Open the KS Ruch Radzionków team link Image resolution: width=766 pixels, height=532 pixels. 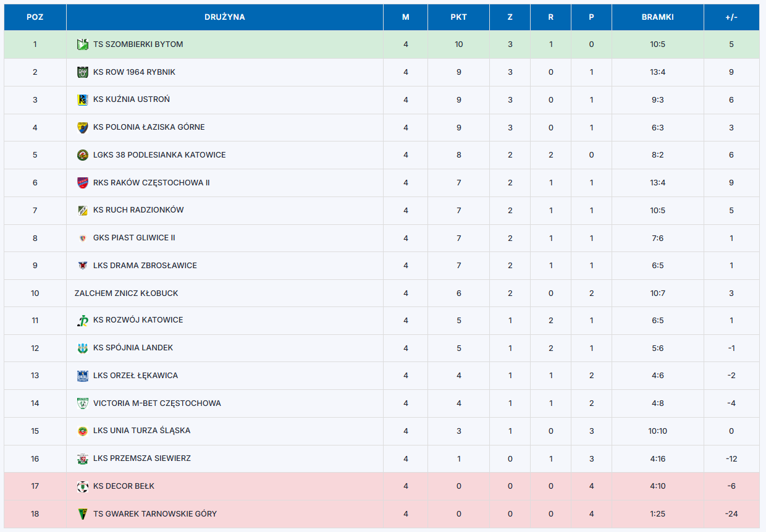pos(138,210)
